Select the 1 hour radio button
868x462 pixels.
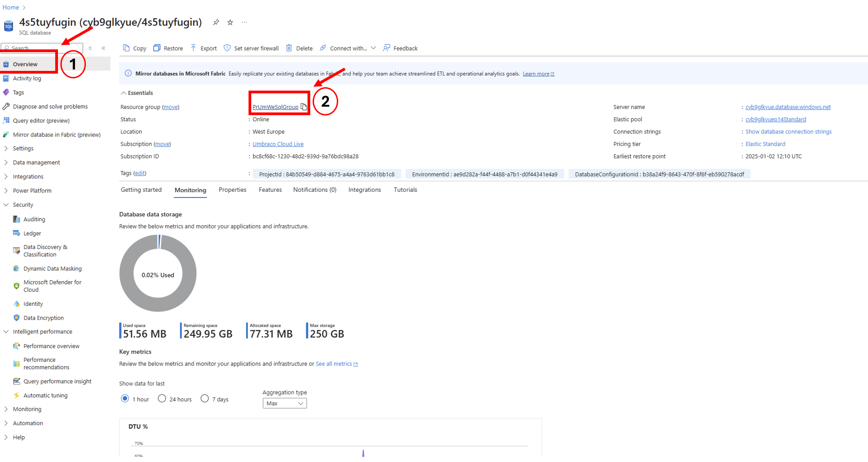tap(125, 398)
